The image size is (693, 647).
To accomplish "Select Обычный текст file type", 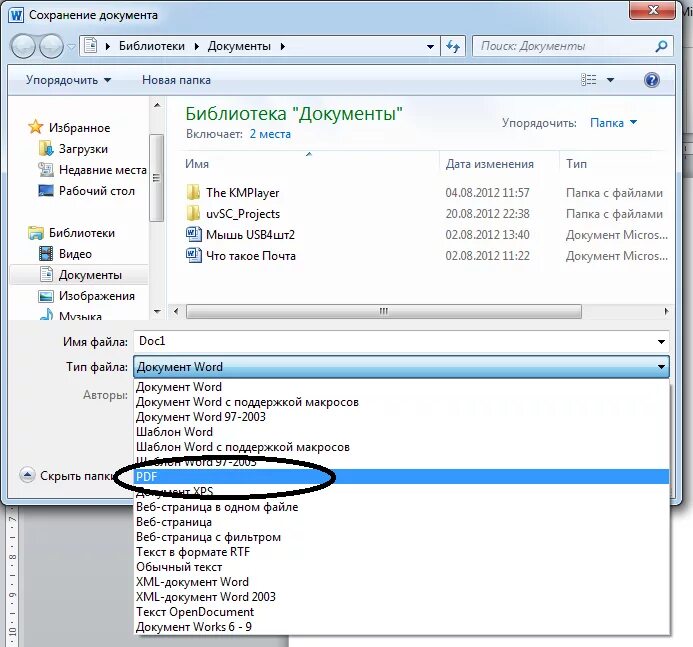I will click(402, 567).
